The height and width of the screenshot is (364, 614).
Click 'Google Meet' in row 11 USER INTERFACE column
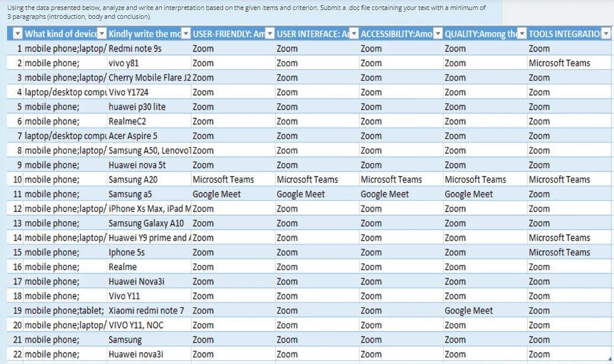(x=300, y=194)
